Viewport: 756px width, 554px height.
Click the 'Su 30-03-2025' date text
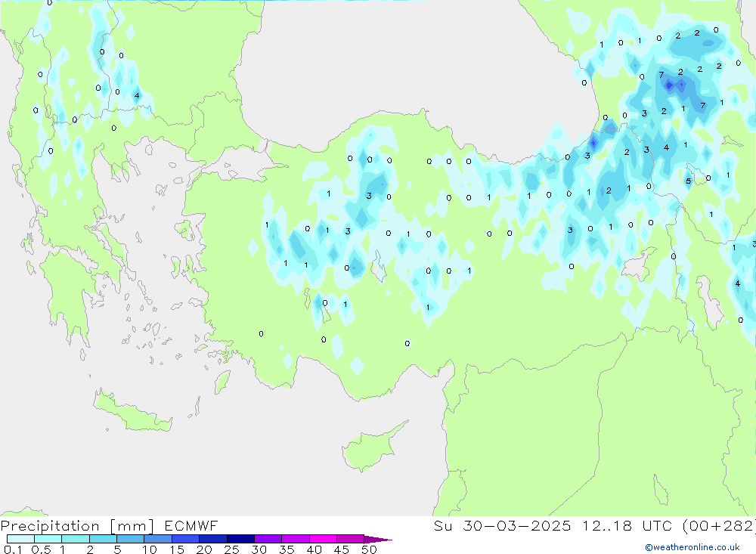pyautogui.click(x=503, y=525)
